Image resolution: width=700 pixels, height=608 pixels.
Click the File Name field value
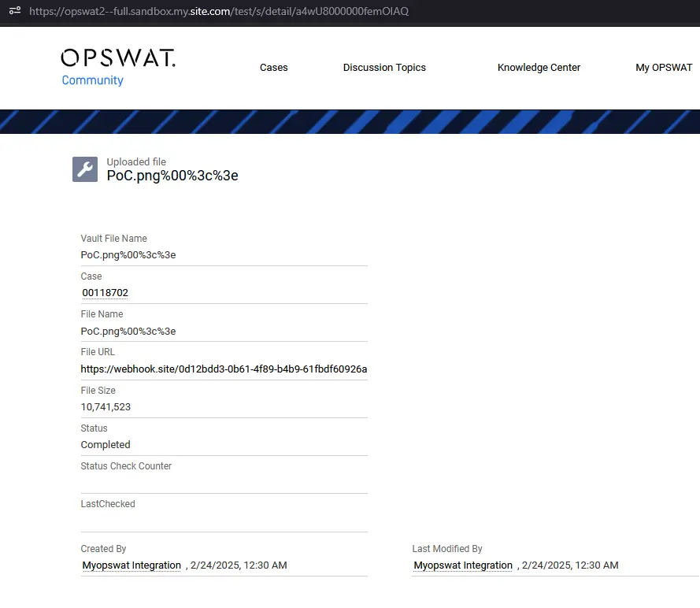(128, 332)
